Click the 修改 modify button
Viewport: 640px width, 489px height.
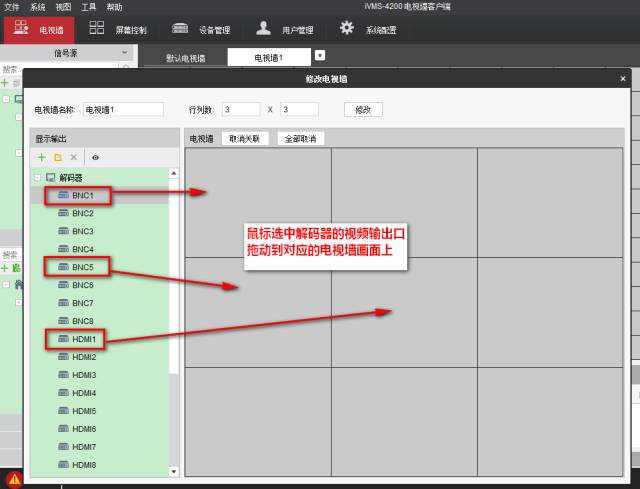[362, 109]
